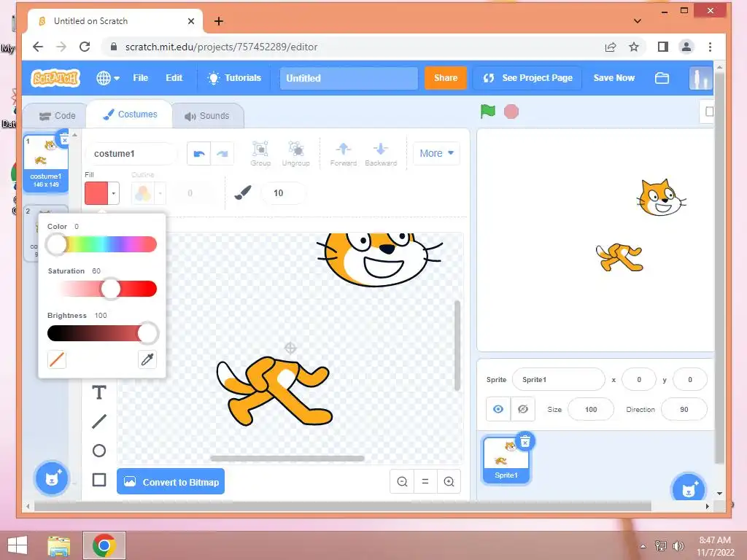The width and height of the screenshot is (747, 560).
Task: Show the sprite with the eye icon
Action: pyautogui.click(x=498, y=409)
